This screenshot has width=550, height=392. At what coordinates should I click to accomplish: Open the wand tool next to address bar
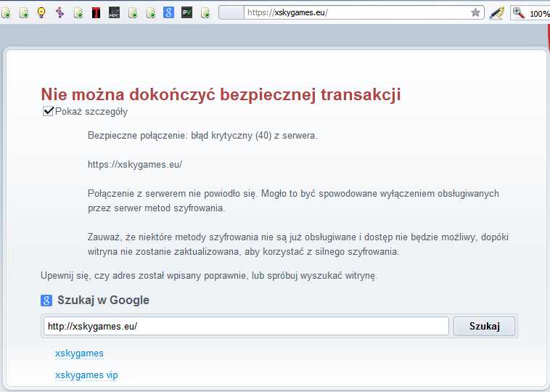(497, 13)
